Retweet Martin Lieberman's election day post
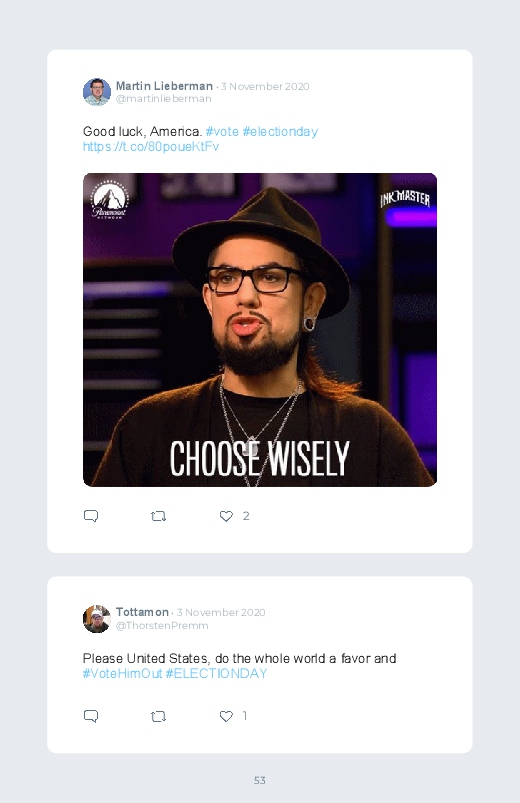 (158, 516)
